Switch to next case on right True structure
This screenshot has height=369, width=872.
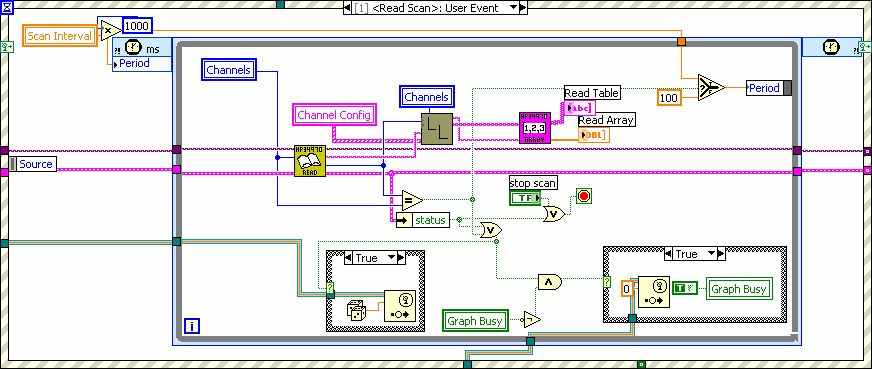coord(722,254)
